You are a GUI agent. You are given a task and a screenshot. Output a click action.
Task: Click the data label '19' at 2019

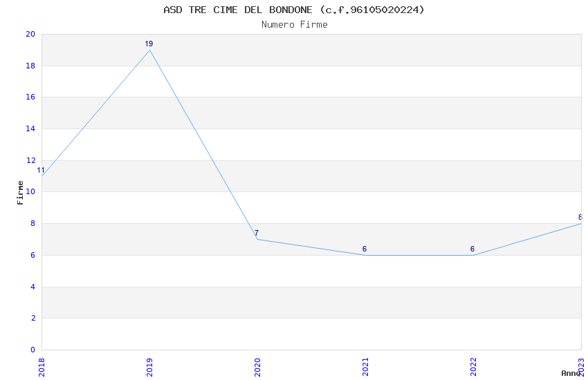[149, 44]
